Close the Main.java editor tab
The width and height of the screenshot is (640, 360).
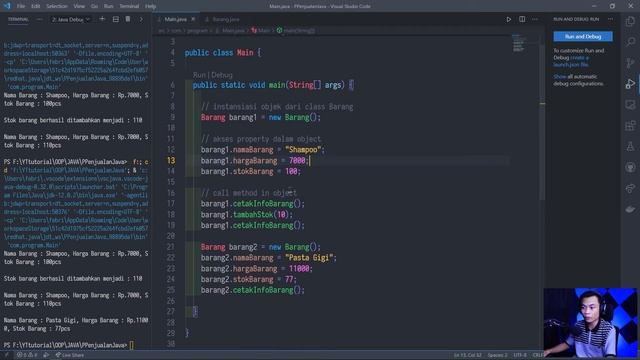coord(193,19)
